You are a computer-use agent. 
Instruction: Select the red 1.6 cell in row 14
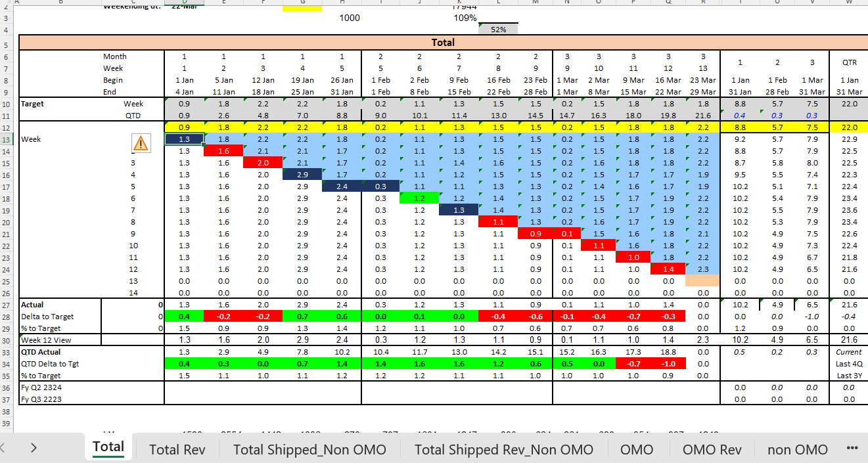coord(223,151)
